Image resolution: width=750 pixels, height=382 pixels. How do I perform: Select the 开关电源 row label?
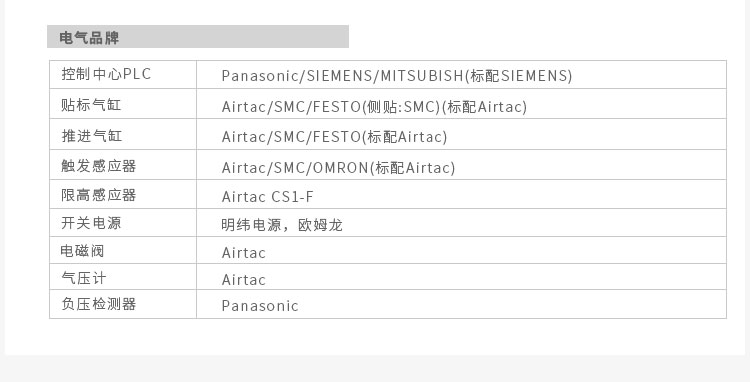[x=91, y=223]
